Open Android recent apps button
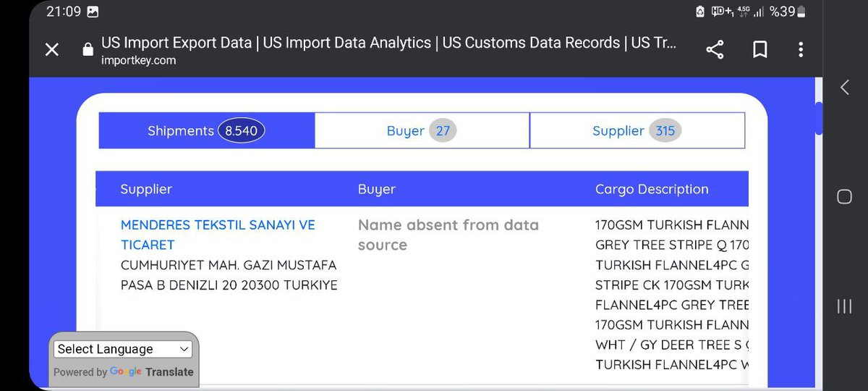 tap(844, 306)
